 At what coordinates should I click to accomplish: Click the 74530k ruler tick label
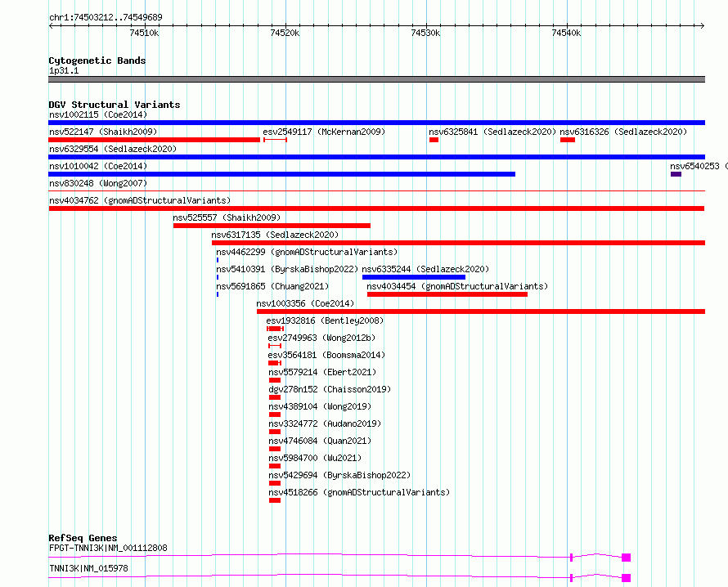click(x=425, y=33)
